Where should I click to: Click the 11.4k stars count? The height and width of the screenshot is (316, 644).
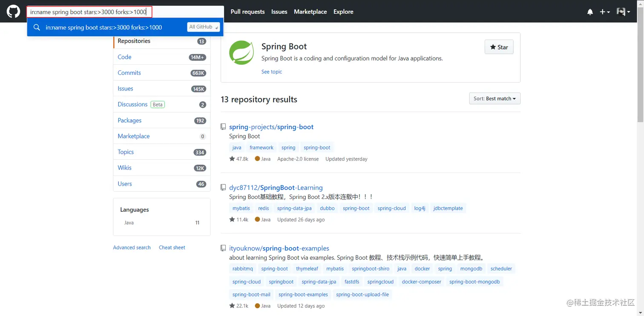click(239, 220)
